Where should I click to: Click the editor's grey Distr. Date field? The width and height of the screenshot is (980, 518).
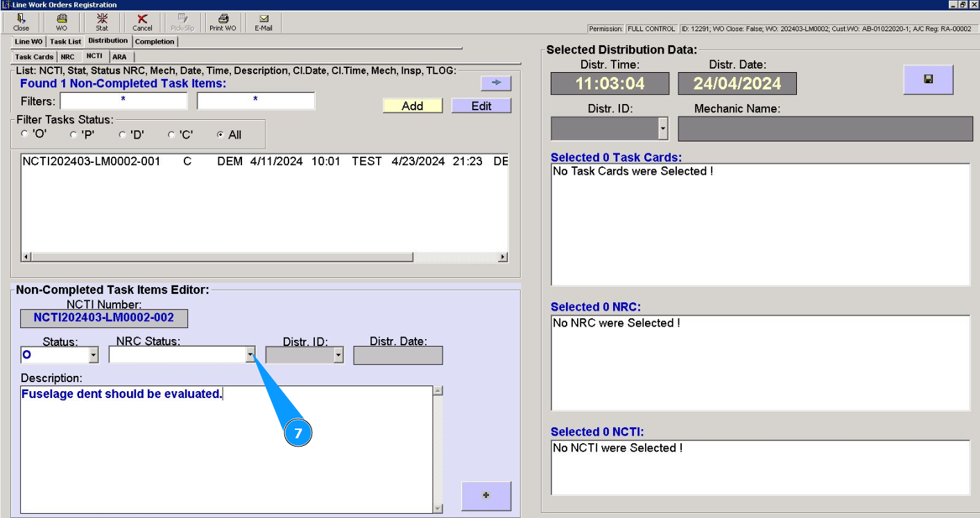pos(398,355)
